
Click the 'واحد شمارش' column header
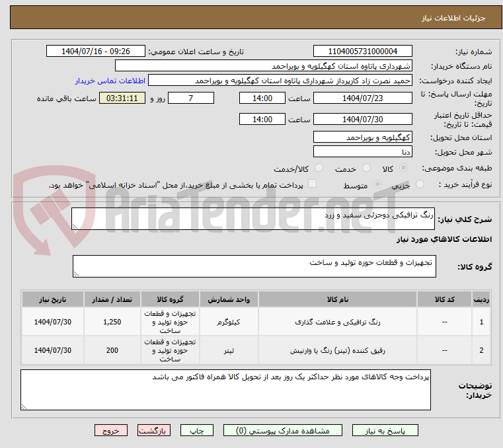click(x=229, y=299)
